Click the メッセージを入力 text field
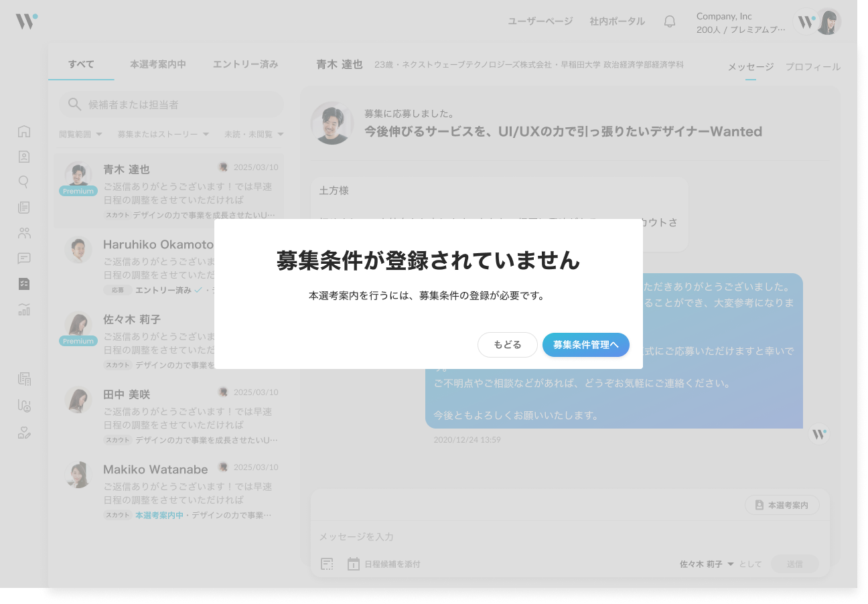This screenshot has width=868, height=604. (469, 536)
